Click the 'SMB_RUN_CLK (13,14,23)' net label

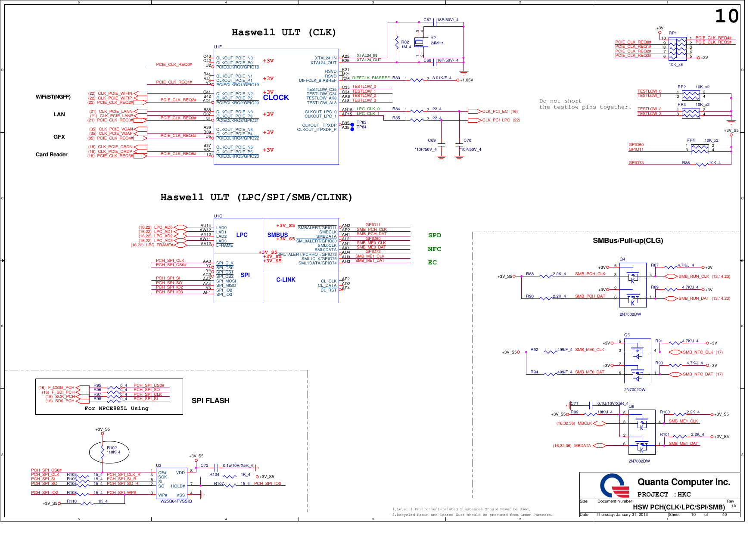pos(704,276)
